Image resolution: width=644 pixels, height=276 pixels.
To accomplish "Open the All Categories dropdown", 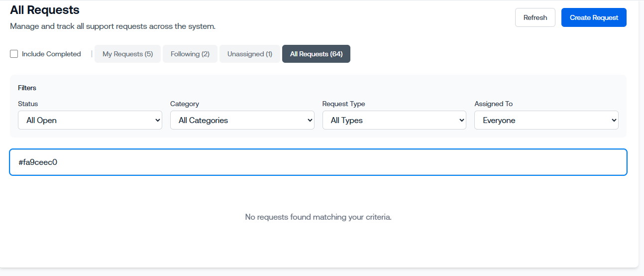I will tap(242, 120).
